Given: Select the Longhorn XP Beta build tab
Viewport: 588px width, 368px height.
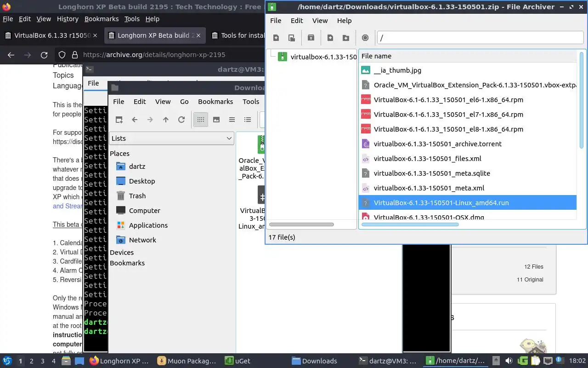Looking at the screenshot, I should pyautogui.click(x=156, y=35).
